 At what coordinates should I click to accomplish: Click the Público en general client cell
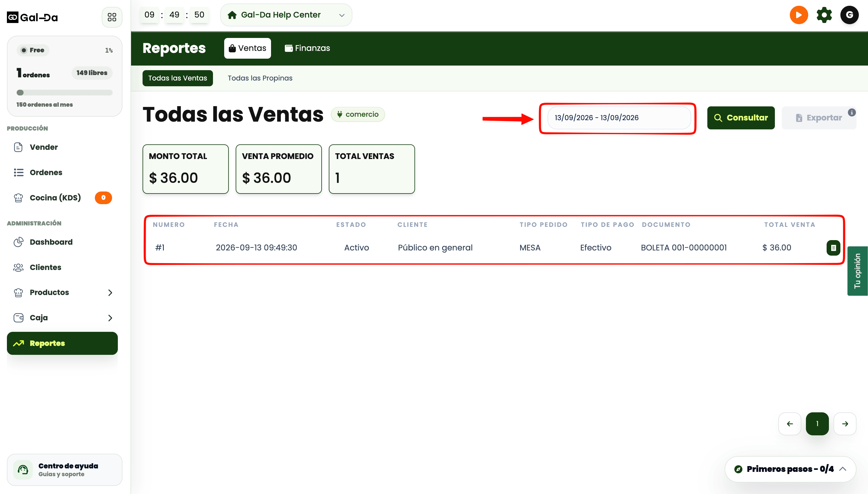point(435,248)
